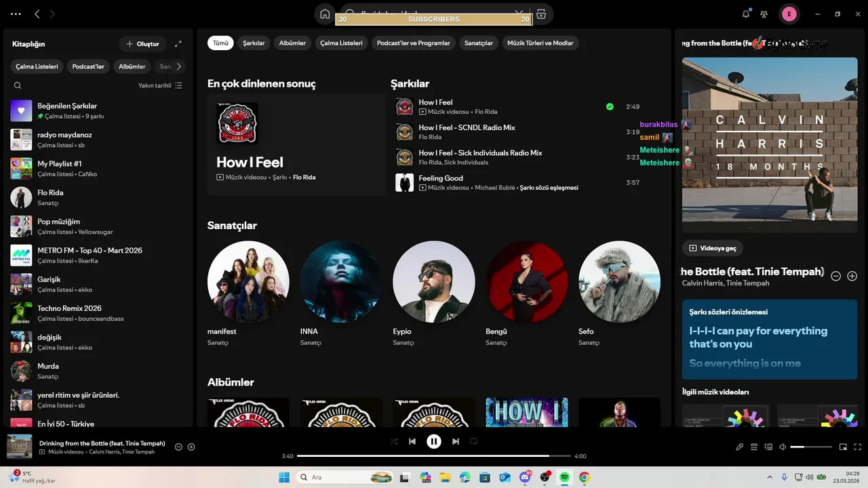Go back with the left arrow
Viewport: 868px width, 488px height.
click(x=37, y=14)
